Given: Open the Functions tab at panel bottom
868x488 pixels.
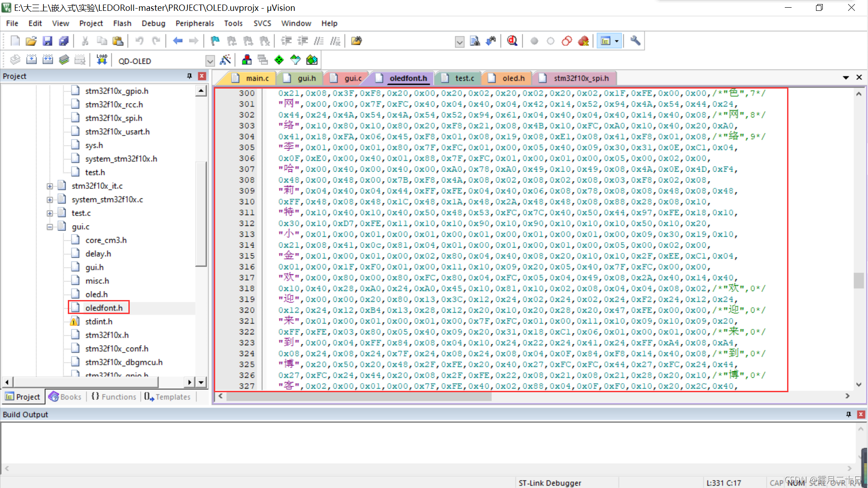Looking at the screenshot, I should (x=114, y=397).
